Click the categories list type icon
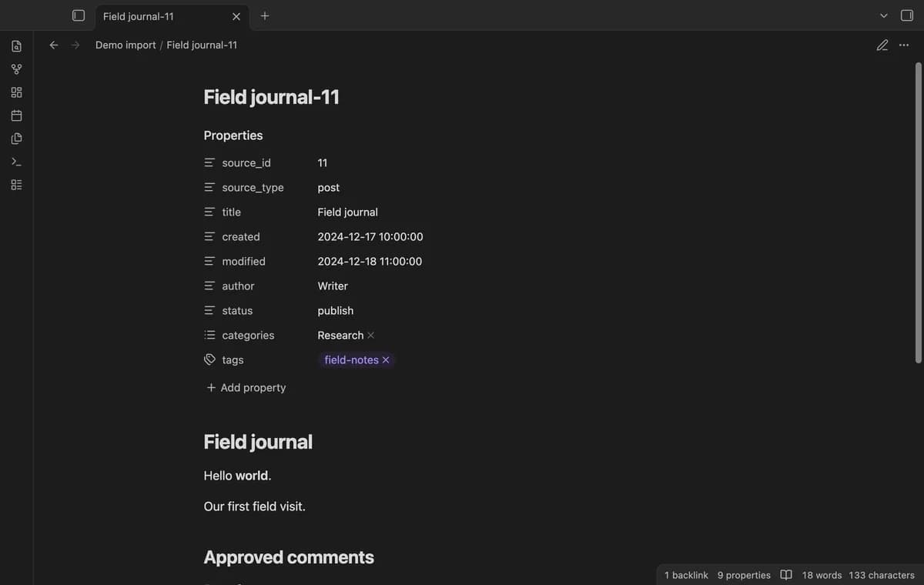The height and width of the screenshot is (585, 924). [209, 336]
